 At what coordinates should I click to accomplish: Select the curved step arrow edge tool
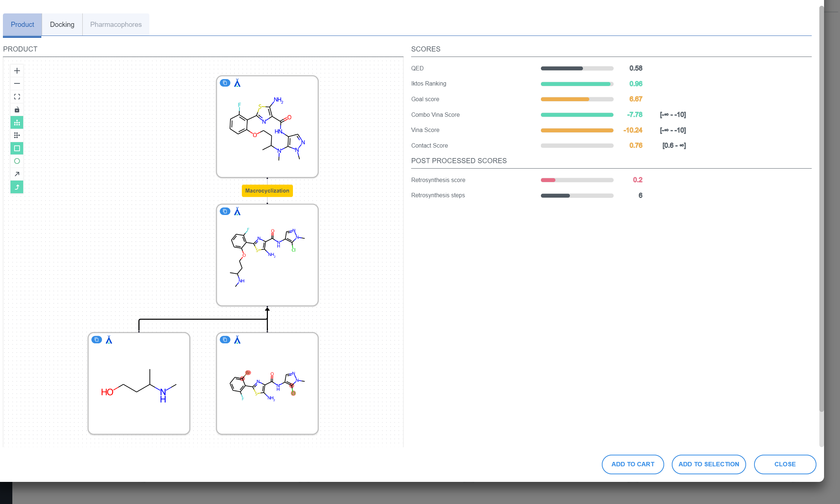pyautogui.click(x=17, y=187)
